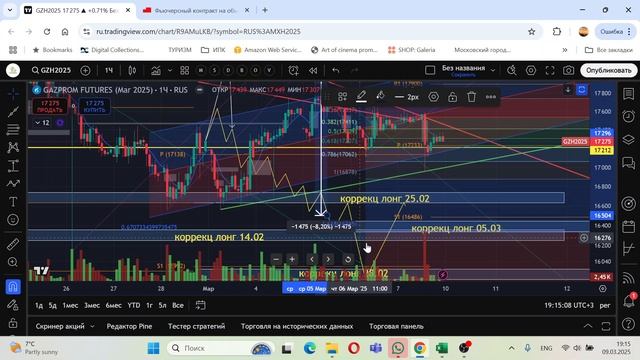The height and width of the screenshot is (360, 640).
Task: Open the selected drawing's settings
Action: point(433,97)
